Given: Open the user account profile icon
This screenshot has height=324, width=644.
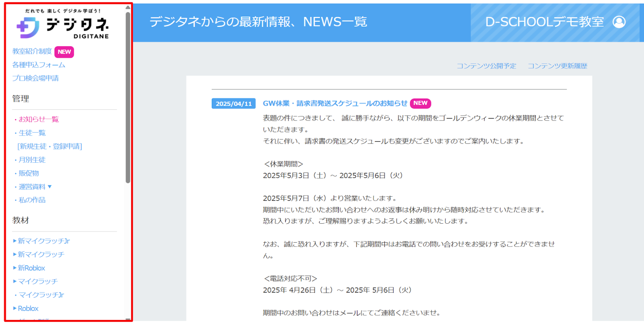Looking at the screenshot, I should click(619, 22).
